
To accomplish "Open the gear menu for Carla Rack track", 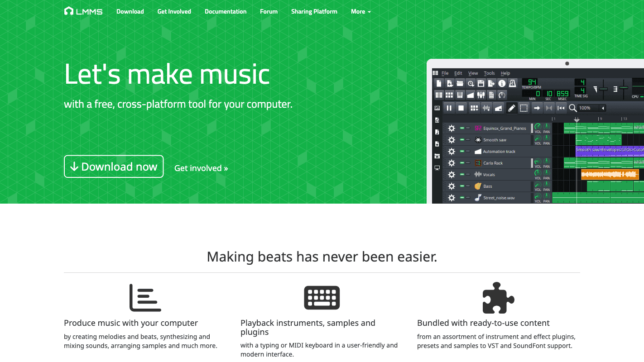I will [452, 163].
